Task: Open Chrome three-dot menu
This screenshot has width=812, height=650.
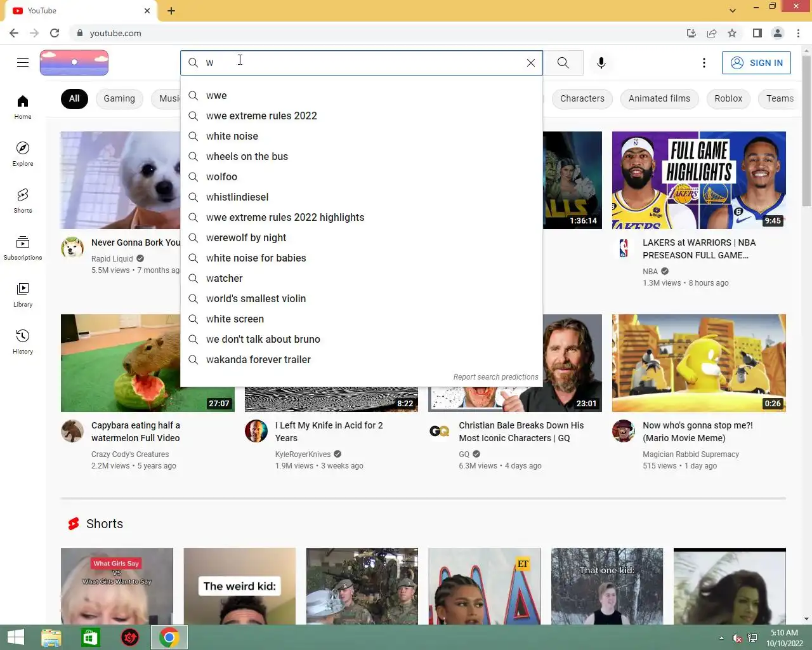Action: [798, 33]
